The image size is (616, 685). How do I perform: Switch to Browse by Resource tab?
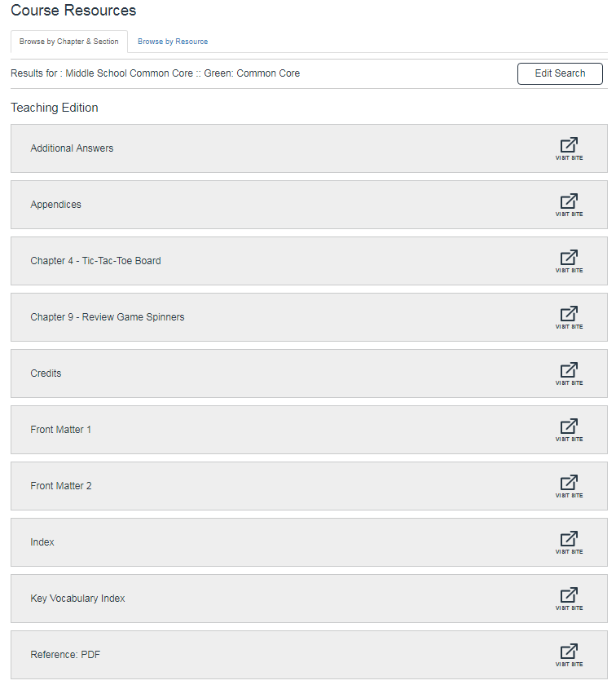click(x=173, y=42)
